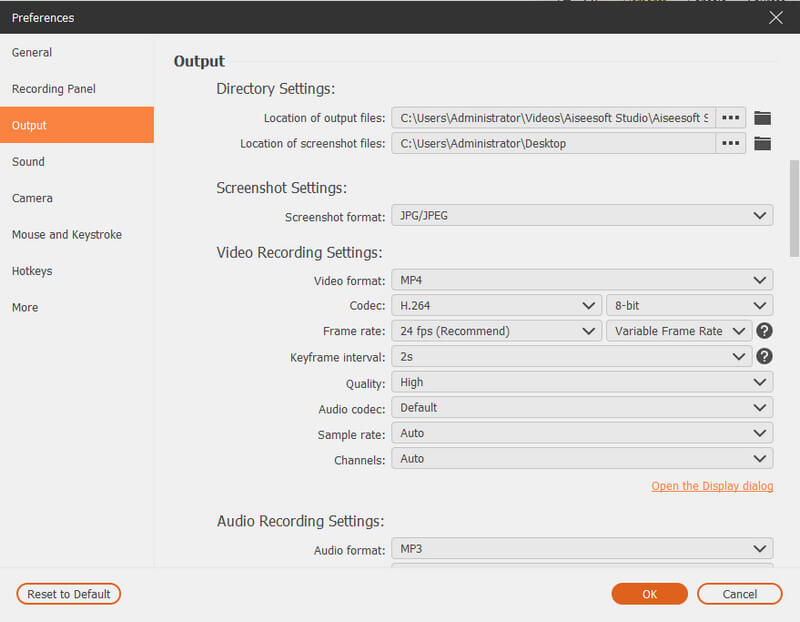Viewport: 800px width, 622px height.
Task: Click the ... browse icon for output files
Action: (x=730, y=117)
